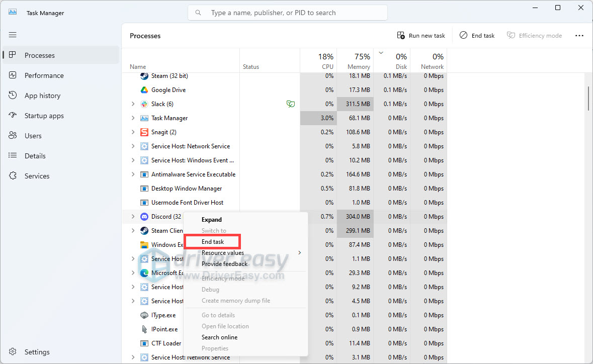
Task: Expand the Steam Client process group
Action: point(132,230)
